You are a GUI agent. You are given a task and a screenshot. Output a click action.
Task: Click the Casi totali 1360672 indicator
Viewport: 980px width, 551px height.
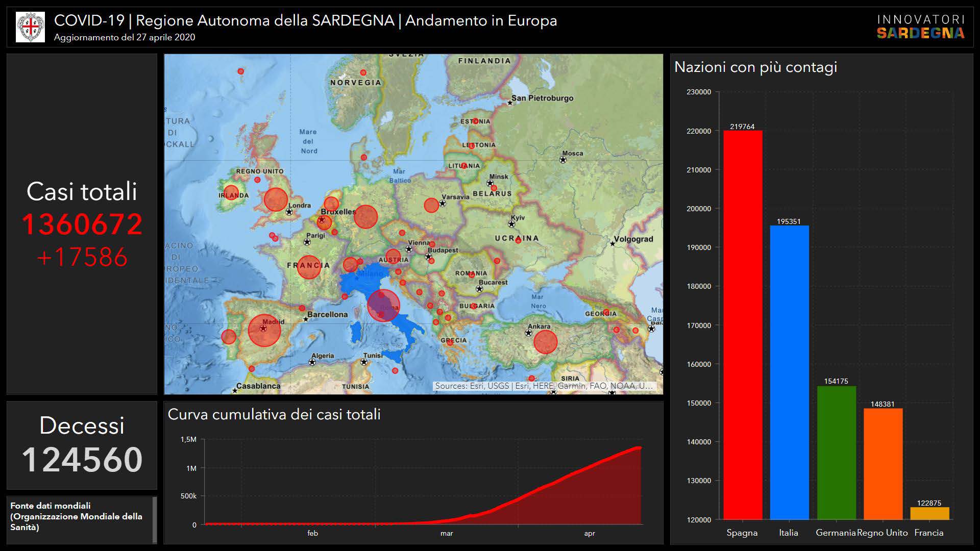(x=82, y=224)
